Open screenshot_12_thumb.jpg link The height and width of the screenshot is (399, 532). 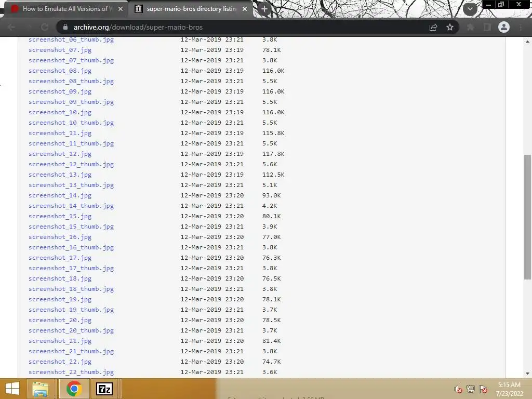pos(71,164)
